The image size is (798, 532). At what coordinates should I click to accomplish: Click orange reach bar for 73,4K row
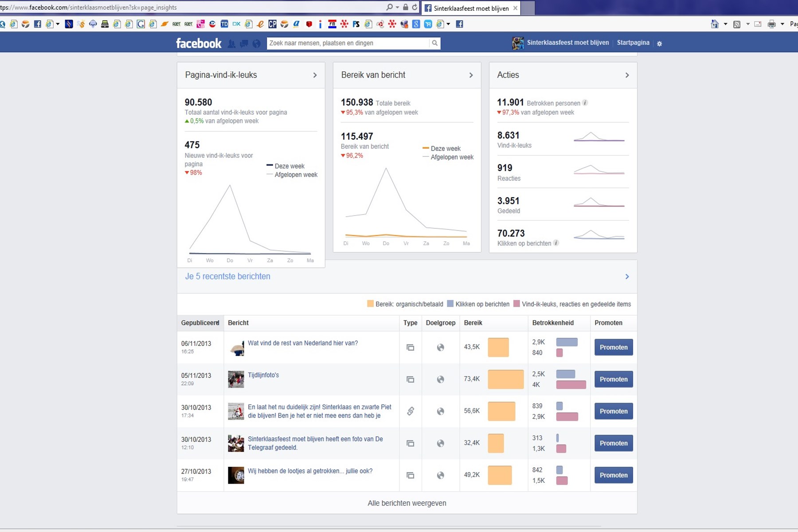506,379
